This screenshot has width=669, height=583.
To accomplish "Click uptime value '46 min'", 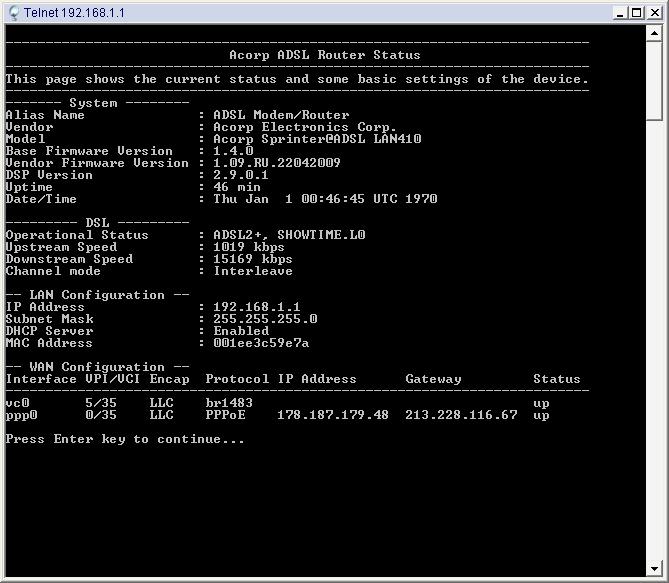I will click(237, 187).
